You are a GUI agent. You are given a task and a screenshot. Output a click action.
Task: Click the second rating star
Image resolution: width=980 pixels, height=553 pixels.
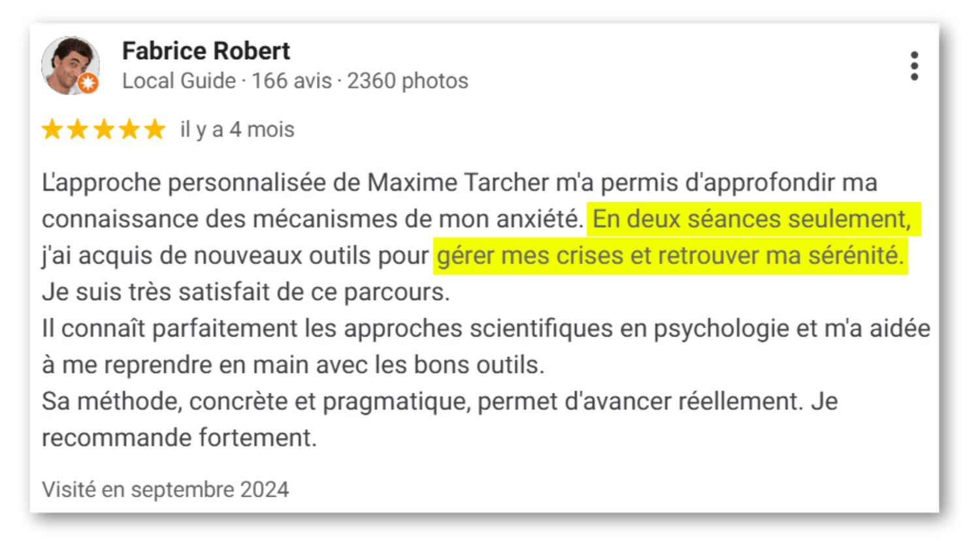pyautogui.click(x=78, y=129)
